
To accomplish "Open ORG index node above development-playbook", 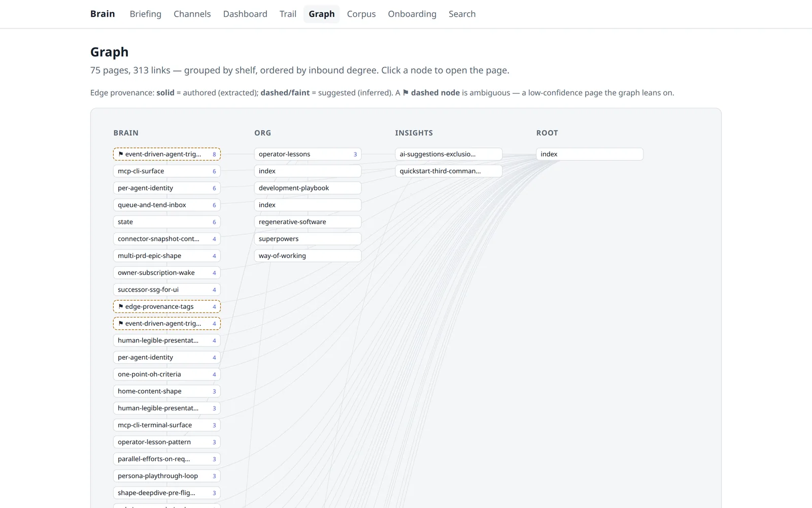I will coord(308,171).
